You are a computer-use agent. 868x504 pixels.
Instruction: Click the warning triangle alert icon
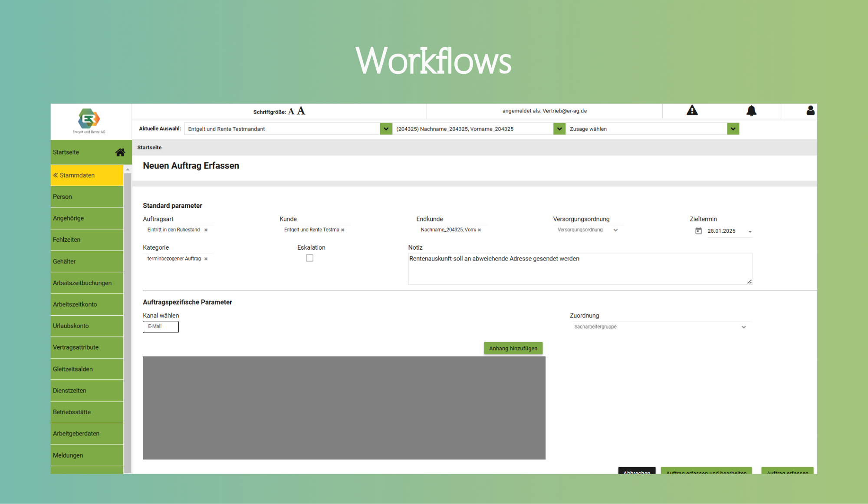tap(692, 111)
